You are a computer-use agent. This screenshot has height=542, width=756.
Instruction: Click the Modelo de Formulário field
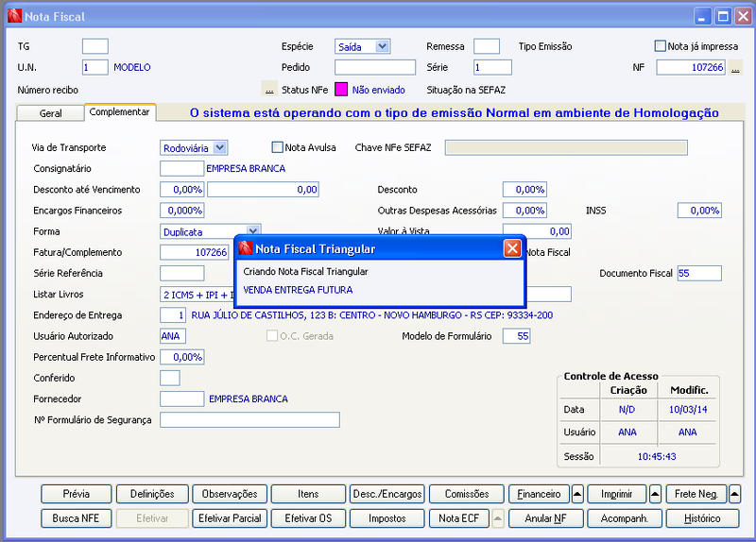(516, 336)
